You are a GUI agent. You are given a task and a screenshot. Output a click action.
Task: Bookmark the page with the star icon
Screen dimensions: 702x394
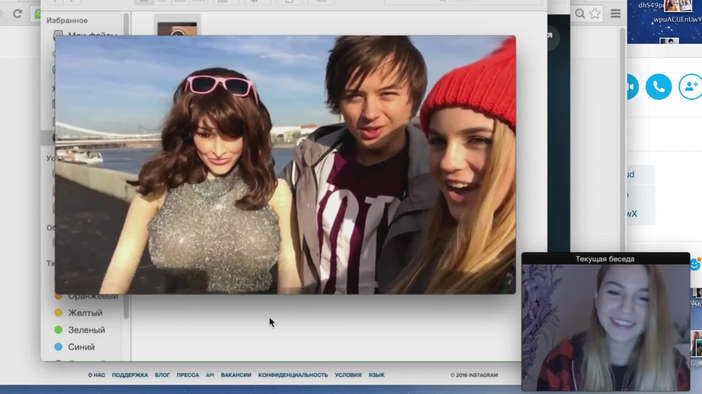(595, 13)
